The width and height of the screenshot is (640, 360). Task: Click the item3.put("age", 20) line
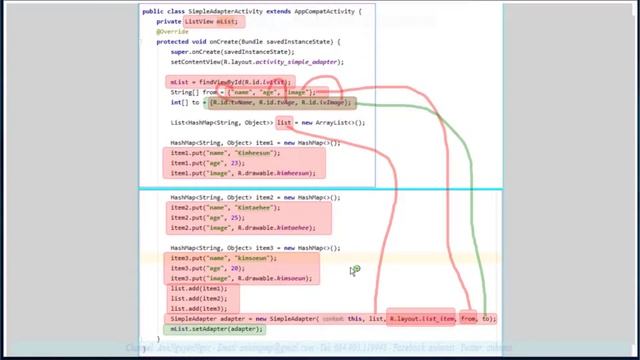click(207, 269)
